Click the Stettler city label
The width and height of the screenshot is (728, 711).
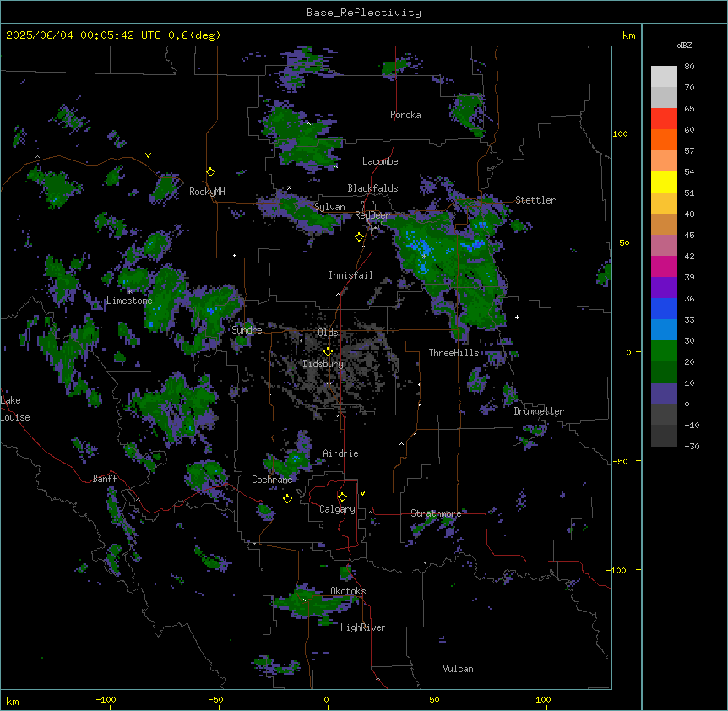coord(535,200)
